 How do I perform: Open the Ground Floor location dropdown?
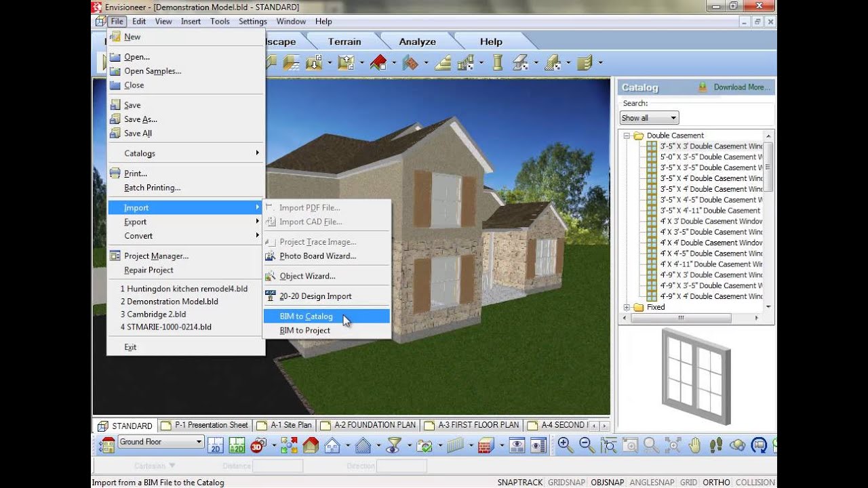click(161, 442)
